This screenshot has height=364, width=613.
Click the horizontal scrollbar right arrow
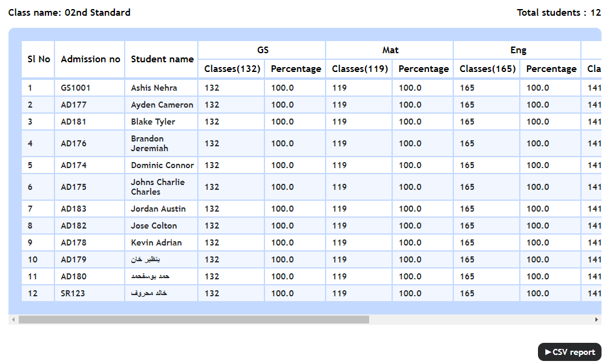(x=597, y=319)
